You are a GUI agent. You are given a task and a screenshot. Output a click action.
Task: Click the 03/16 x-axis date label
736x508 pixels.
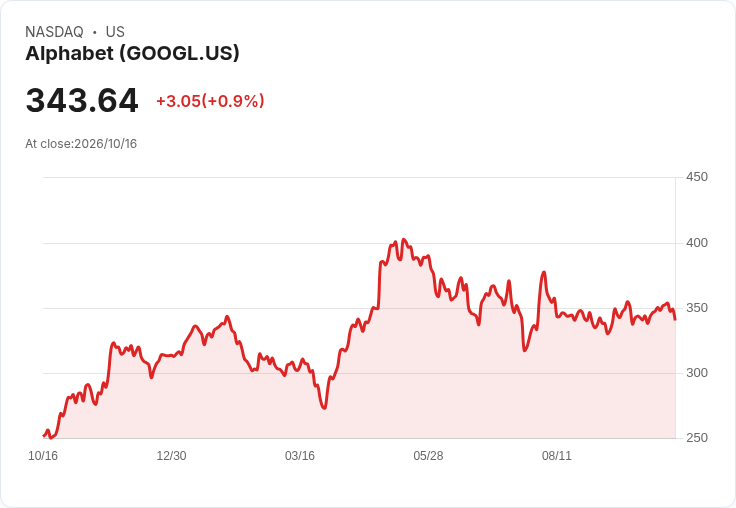click(300, 456)
